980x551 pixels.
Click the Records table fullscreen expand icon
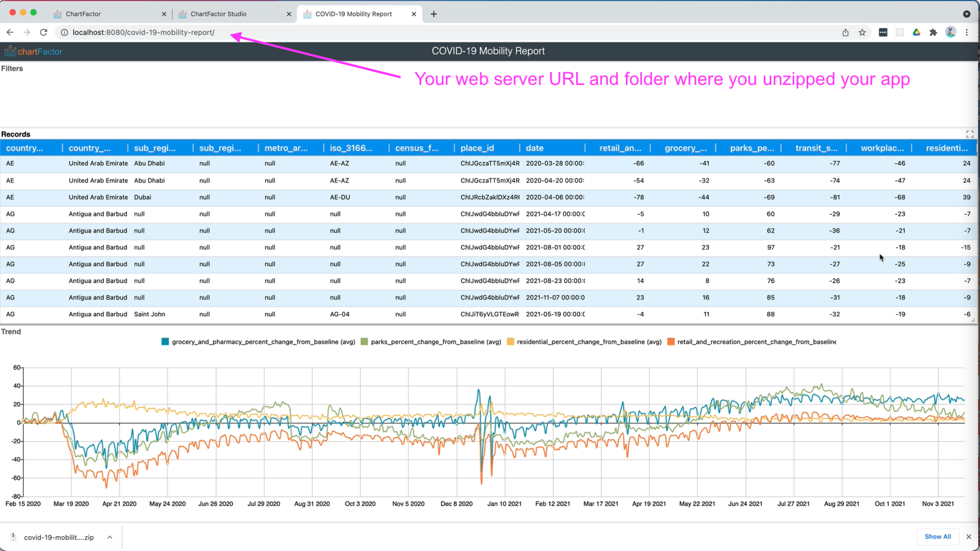pyautogui.click(x=970, y=134)
